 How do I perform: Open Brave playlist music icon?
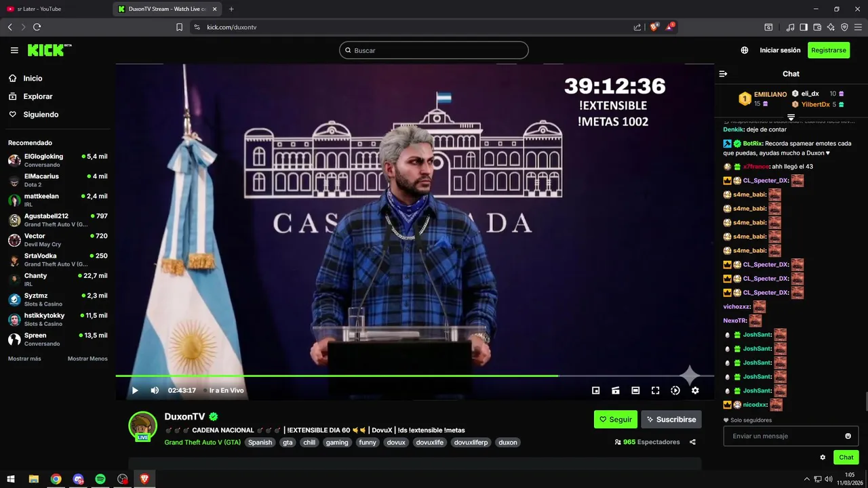(x=790, y=27)
